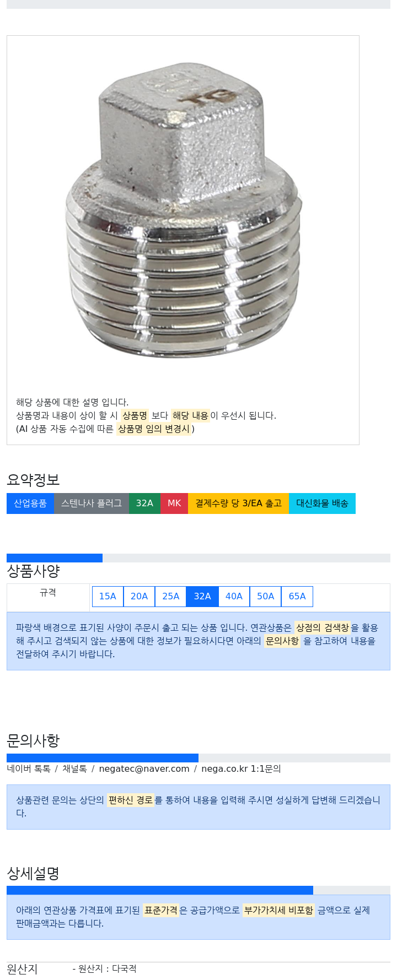The width and height of the screenshot is (397, 980).
Task: Choose the 25A specification
Action: [x=171, y=597]
